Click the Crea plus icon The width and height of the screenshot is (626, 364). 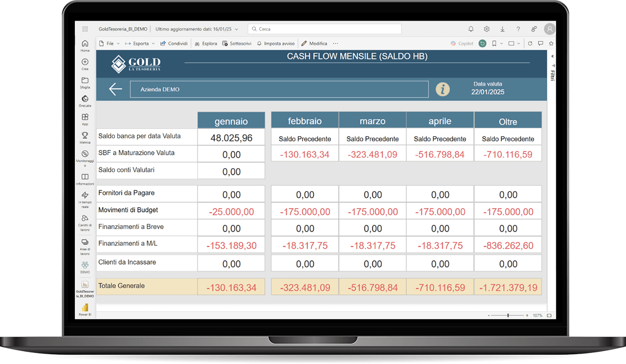pos(85,64)
